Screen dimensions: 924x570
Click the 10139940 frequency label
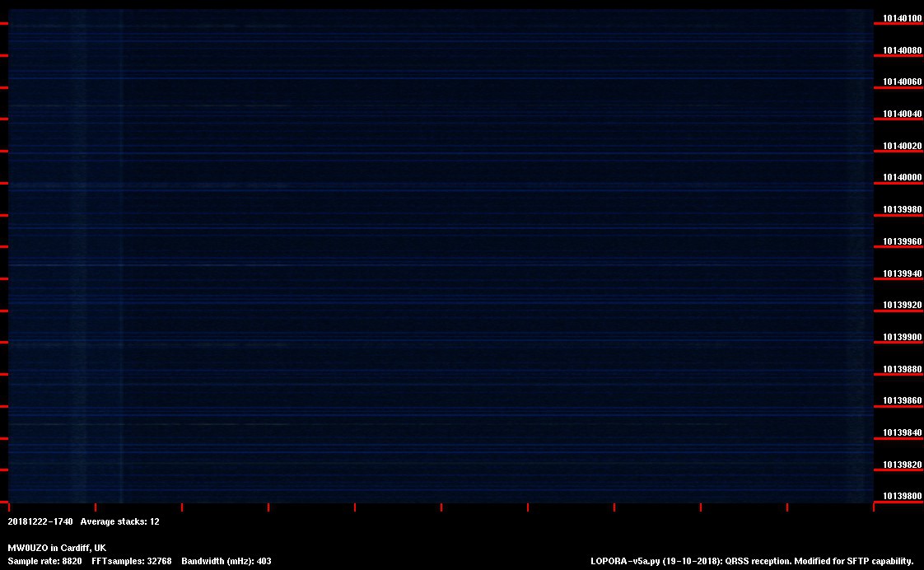[x=902, y=273]
